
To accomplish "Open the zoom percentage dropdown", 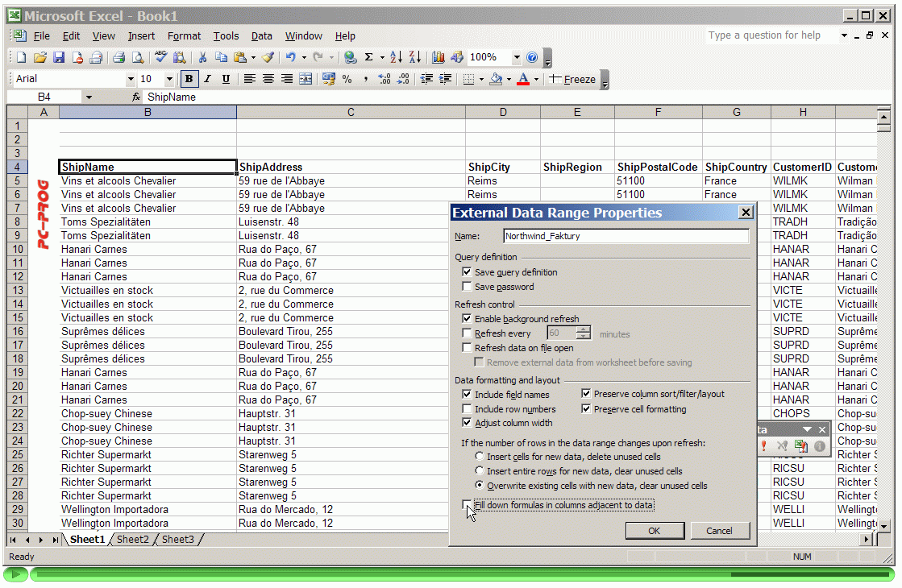I will click(x=517, y=57).
